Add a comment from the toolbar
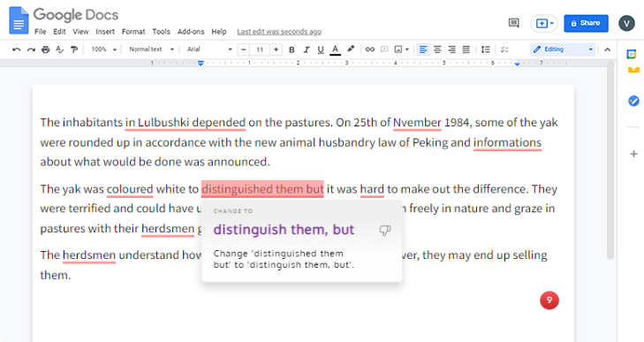The width and height of the screenshot is (644, 342). [x=384, y=49]
